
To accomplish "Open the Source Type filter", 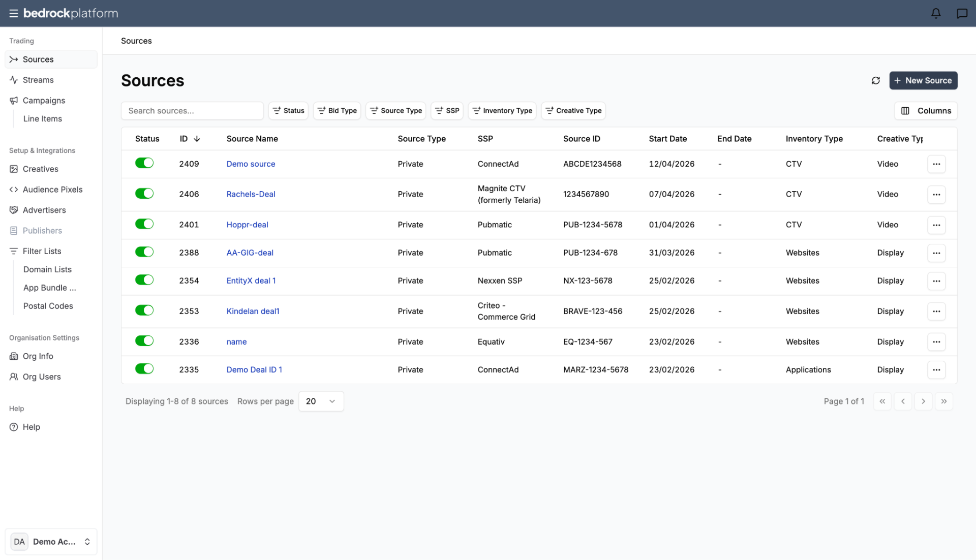I will [396, 111].
